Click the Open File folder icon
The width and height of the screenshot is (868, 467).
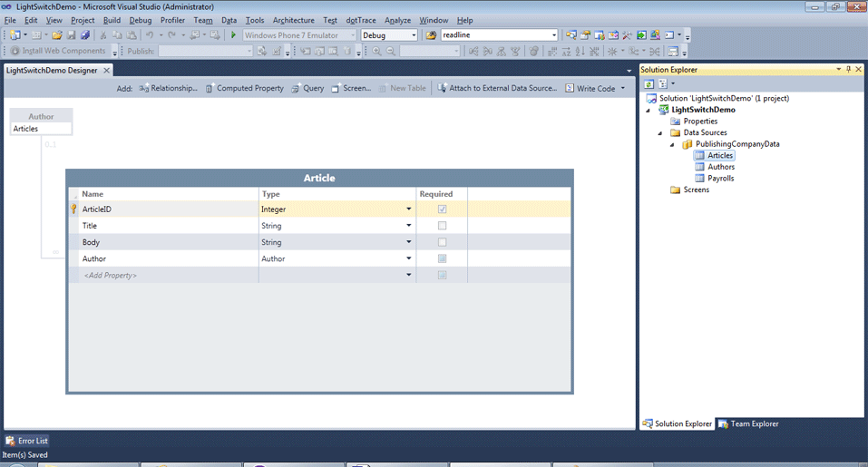(57, 34)
